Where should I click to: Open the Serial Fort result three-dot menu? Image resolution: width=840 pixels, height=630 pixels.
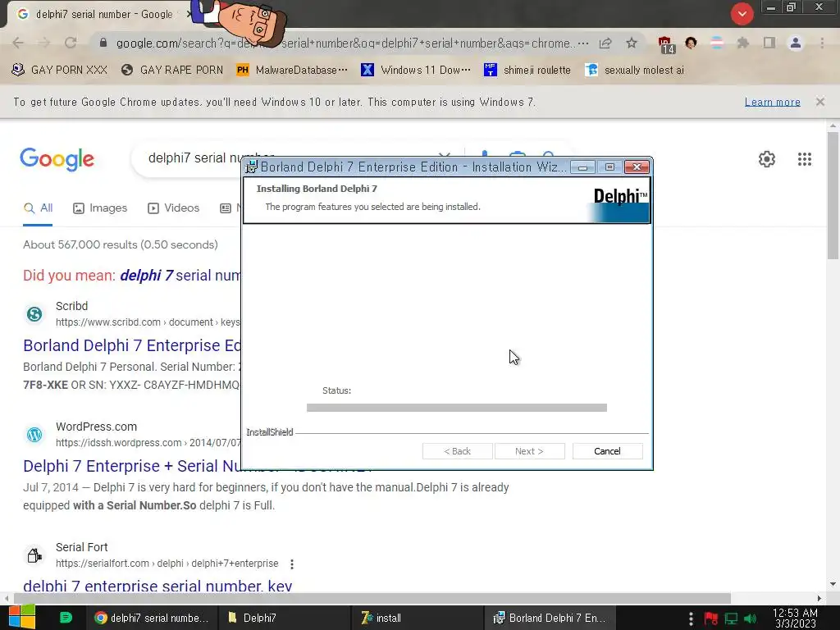pyautogui.click(x=291, y=564)
